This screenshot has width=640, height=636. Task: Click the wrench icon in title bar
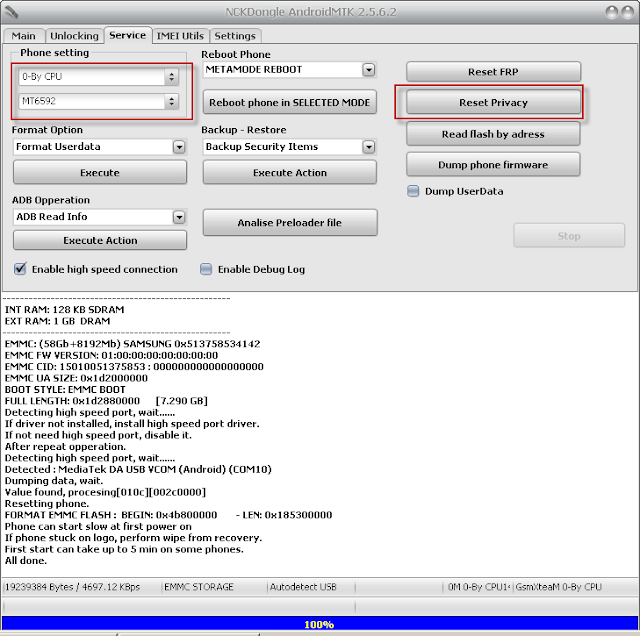pyautogui.click(x=11, y=12)
